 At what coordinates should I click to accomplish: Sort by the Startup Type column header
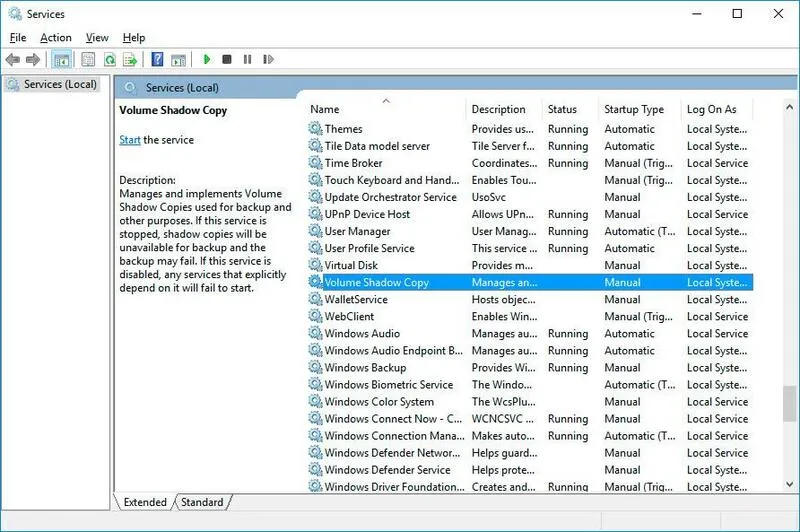634,109
